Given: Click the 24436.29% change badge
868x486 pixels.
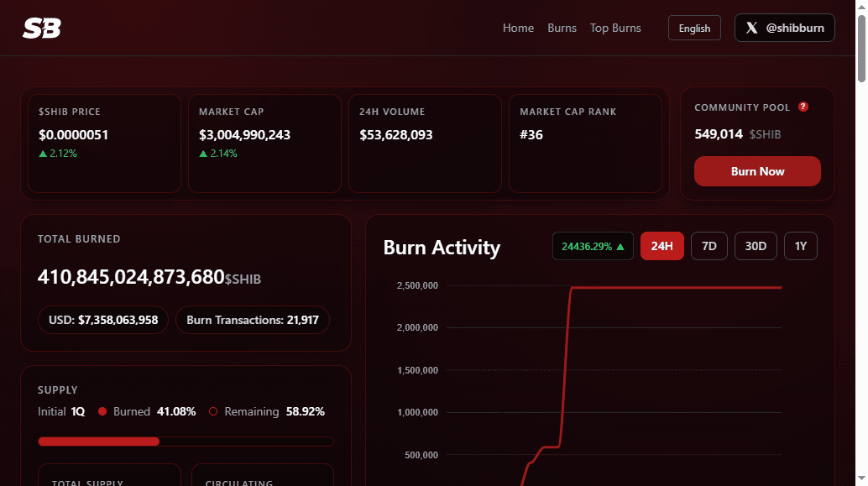Looking at the screenshot, I should coord(593,246).
